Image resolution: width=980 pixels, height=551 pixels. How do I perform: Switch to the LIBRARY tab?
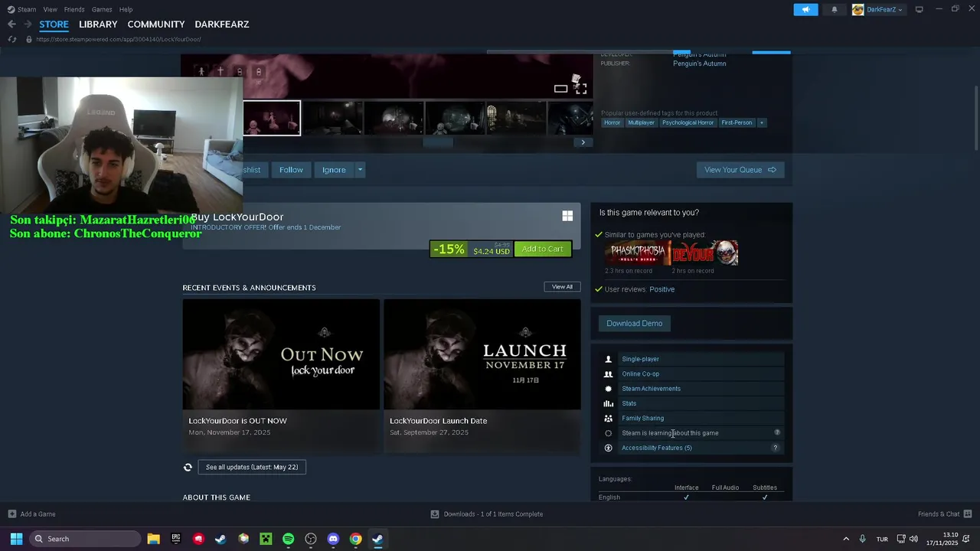[x=98, y=24]
